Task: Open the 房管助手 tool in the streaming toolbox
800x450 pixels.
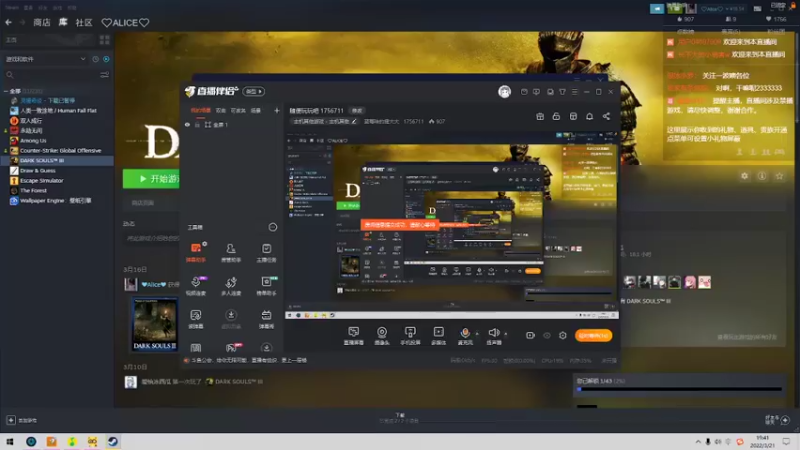Action: (231, 252)
